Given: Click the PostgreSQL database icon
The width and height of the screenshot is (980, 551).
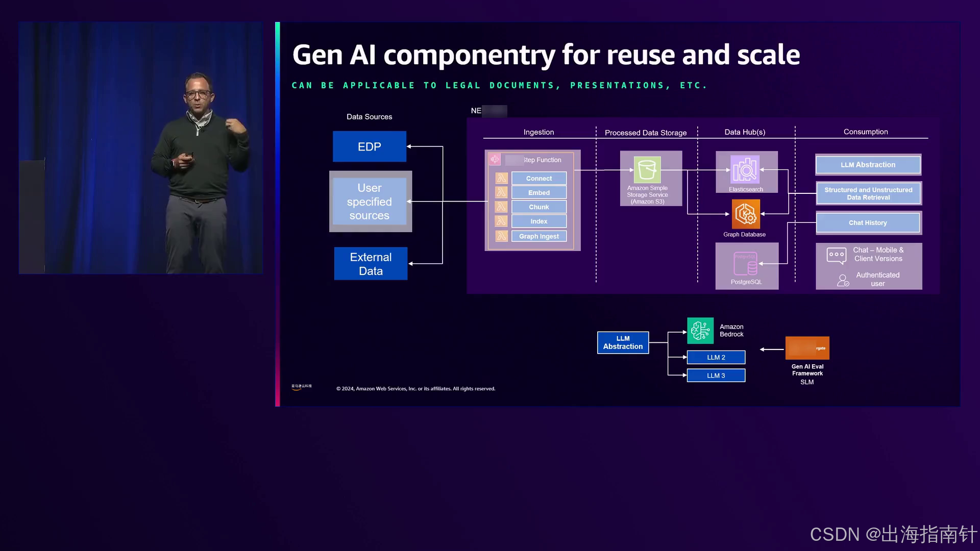Looking at the screenshot, I should coord(746,263).
